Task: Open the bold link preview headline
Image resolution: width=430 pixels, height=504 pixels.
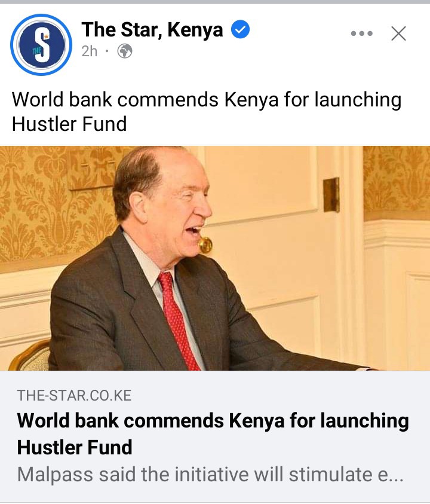Action: (213, 433)
